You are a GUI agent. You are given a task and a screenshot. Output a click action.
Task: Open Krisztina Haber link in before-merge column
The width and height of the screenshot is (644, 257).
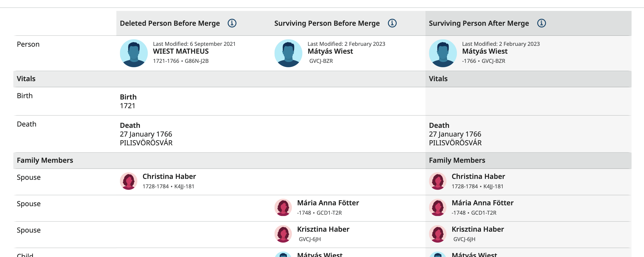coord(323,230)
